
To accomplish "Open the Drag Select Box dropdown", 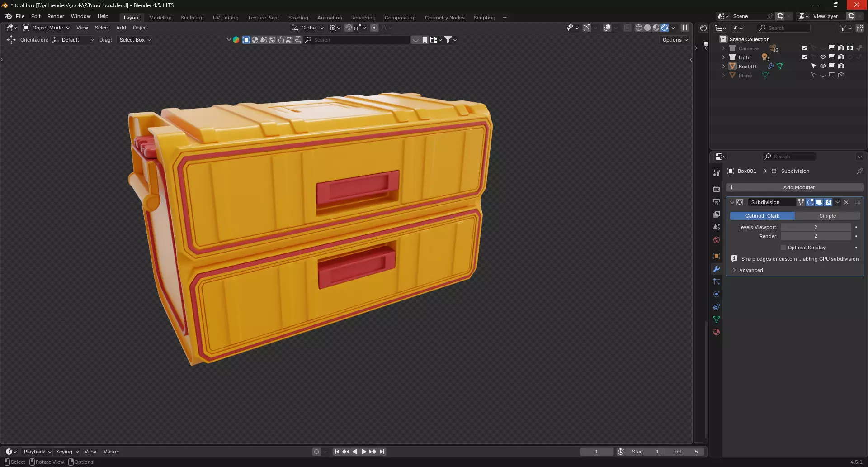I will pos(135,40).
